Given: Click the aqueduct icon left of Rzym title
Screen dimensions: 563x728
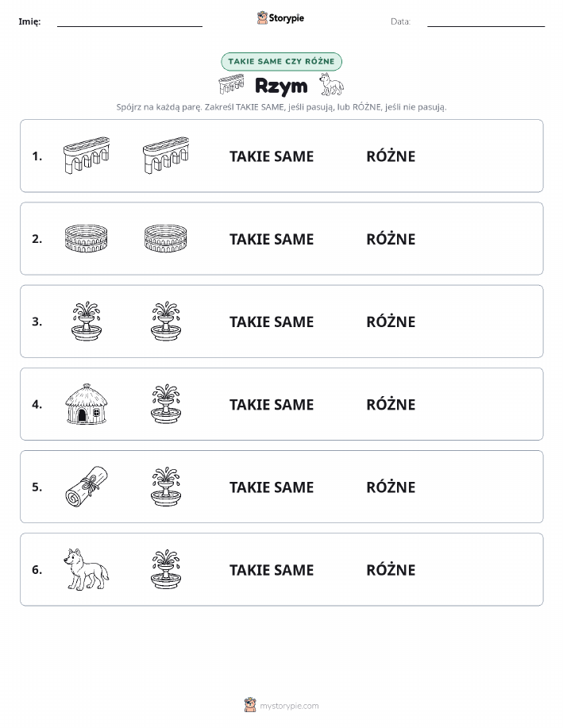Looking at the screenshot, I should (231, 84).
